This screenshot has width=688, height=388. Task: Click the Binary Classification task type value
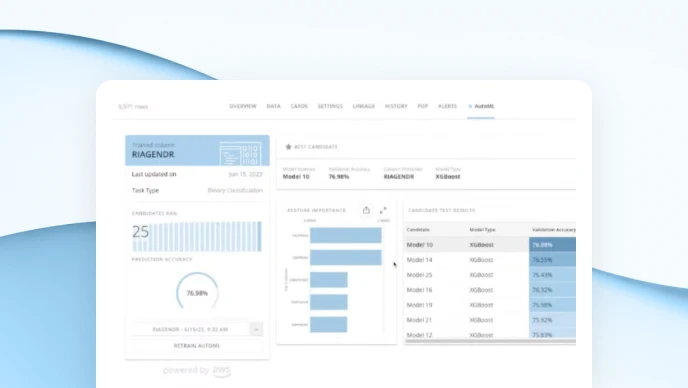click(x=235, y=190)
